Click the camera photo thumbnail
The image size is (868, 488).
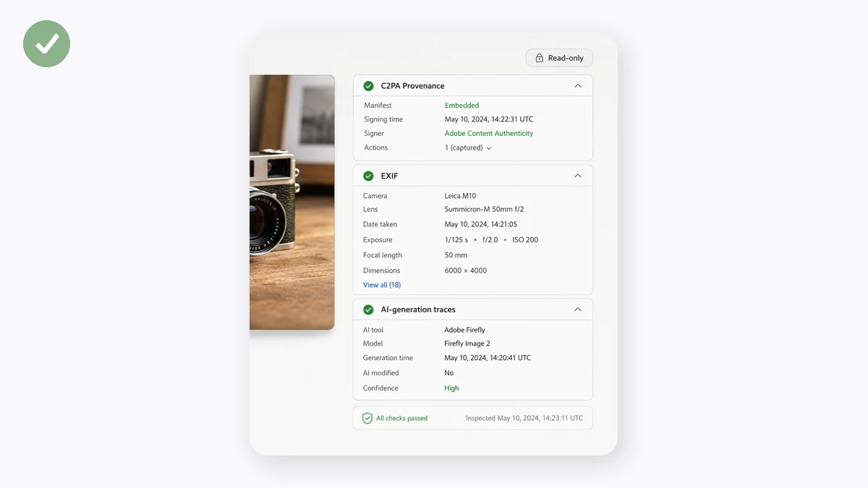click(x=292, y=202)
